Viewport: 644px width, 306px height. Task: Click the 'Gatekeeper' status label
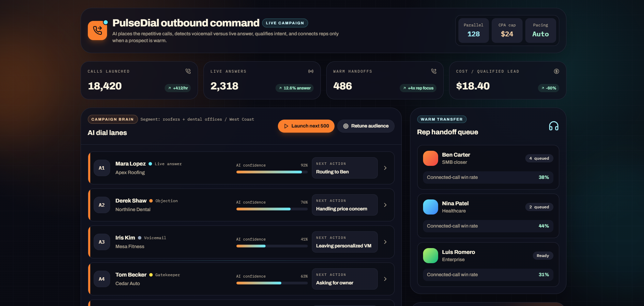167,275
